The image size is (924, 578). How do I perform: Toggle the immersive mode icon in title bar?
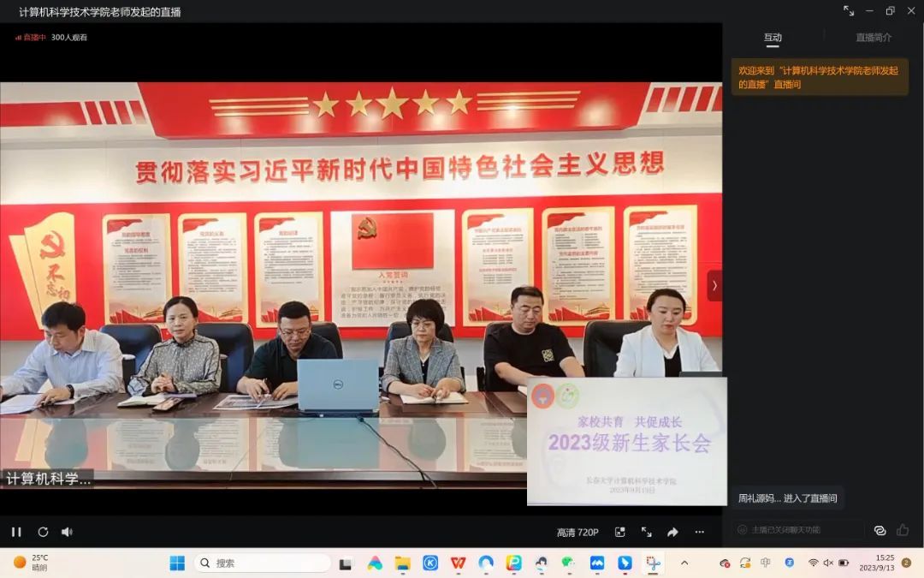[x=849, y=11]
